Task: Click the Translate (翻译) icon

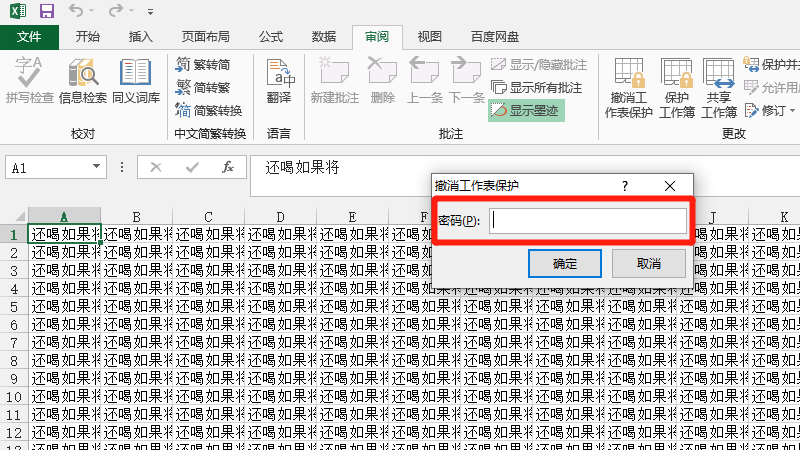Action: tap(279, 82)
